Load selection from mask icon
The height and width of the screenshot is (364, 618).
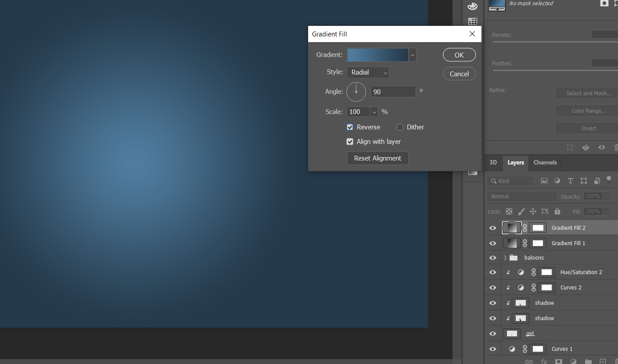click(570, 147)
